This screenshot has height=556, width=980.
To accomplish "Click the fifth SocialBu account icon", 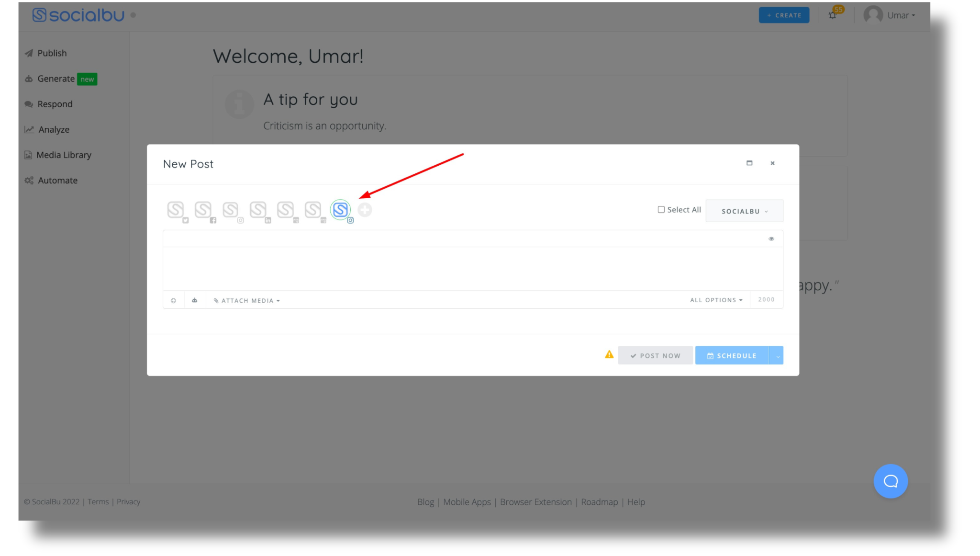I will pyautogui.click(x=285, y=210).
